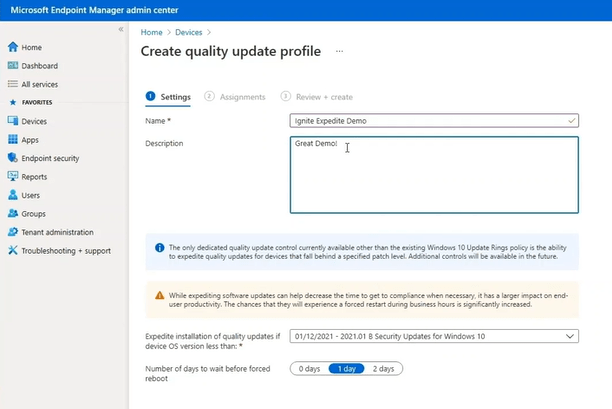
Task: Open Devices in the sidebar menu
Action: click(x=34, y=121)
